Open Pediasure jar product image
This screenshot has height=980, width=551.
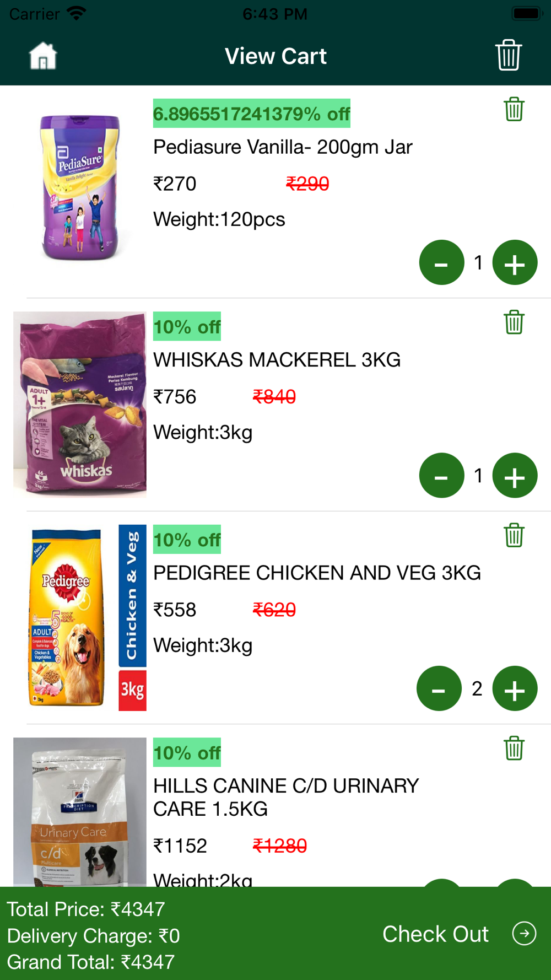(80, 187)
